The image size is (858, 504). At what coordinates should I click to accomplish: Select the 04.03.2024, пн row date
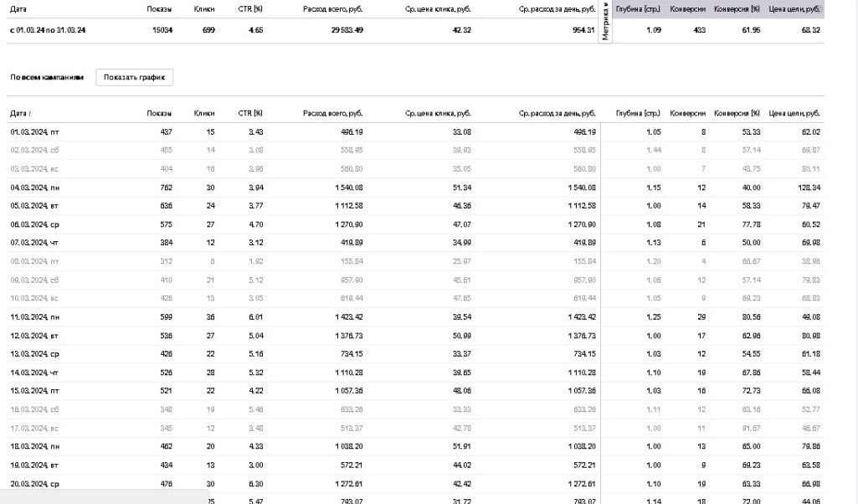click(x=35, y=188)
